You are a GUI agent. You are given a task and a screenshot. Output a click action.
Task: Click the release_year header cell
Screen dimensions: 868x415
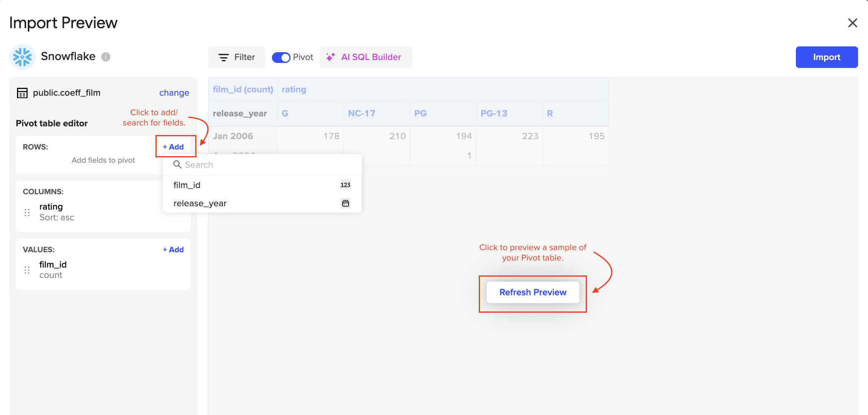[x=243, y=113]
